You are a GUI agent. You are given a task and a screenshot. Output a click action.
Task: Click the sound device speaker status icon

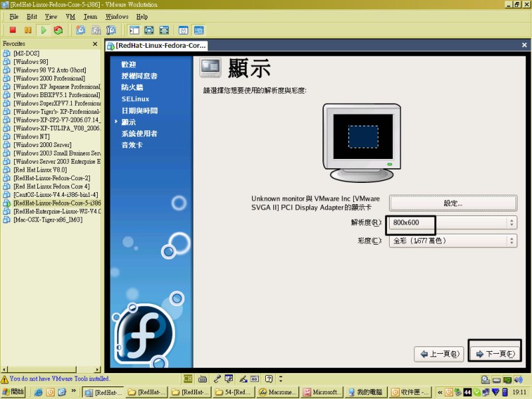pos(518,380)
